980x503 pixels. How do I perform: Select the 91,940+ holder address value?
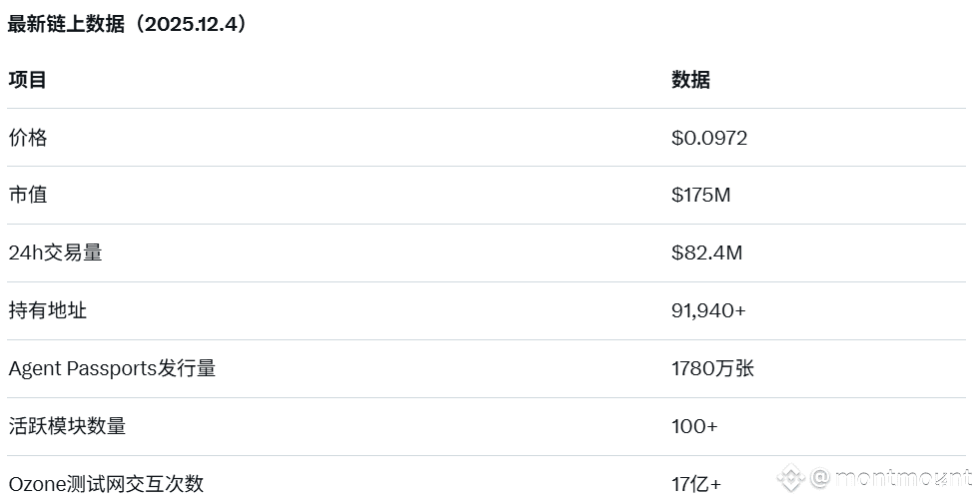(708, 310)
